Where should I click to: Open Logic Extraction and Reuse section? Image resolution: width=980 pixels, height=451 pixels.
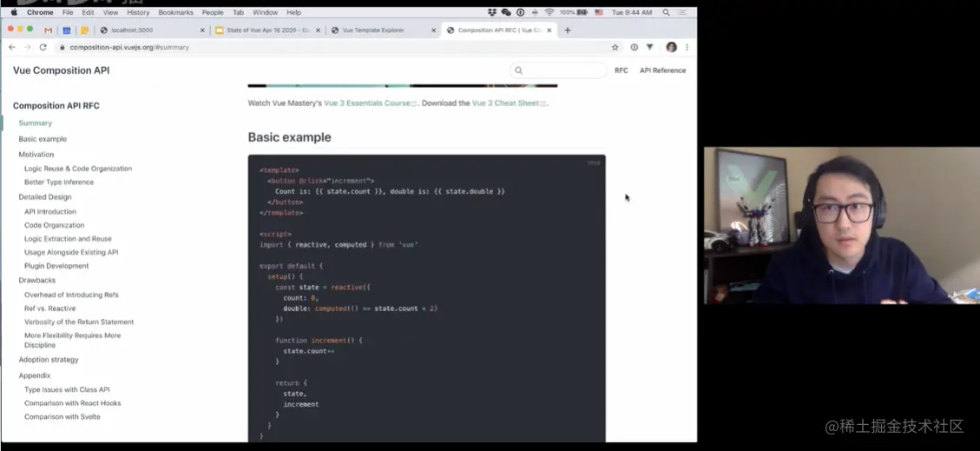[68, 239]
